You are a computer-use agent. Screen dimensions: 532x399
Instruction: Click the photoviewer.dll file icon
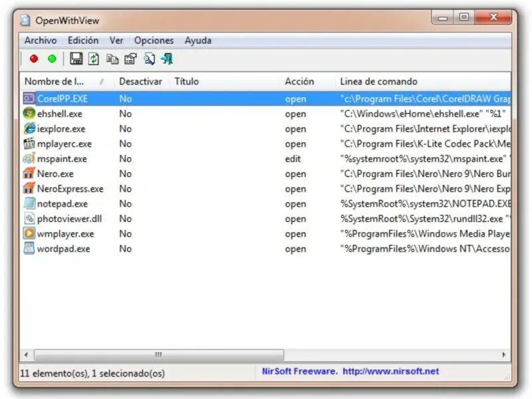pos(29,219)
